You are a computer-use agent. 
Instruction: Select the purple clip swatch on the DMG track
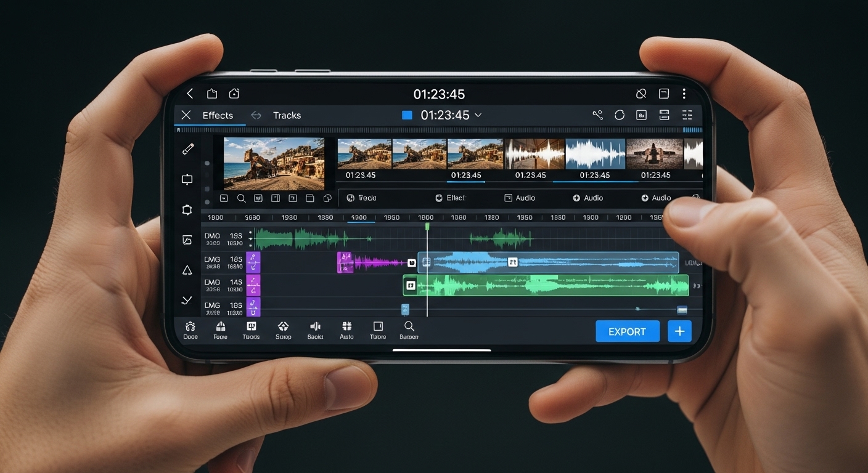(255, 262)
